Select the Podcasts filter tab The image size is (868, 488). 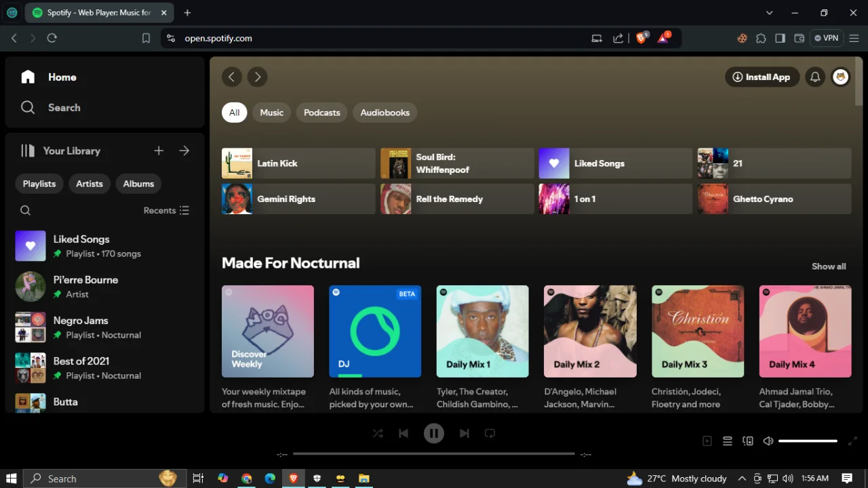click(x=322, y=113)
